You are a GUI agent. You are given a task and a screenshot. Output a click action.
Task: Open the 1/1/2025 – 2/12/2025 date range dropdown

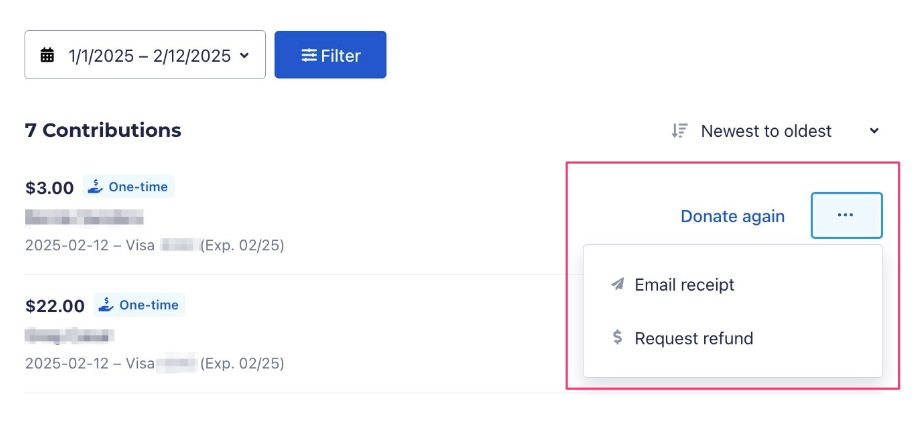click(145, 55)
